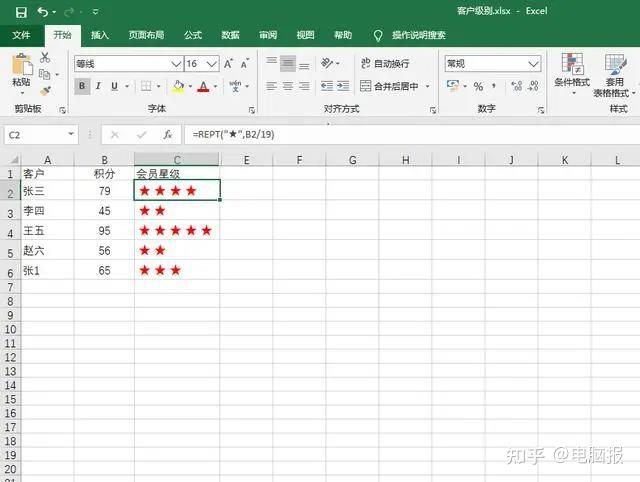Open the font settings dialog launcher

[x=252, y=110]
